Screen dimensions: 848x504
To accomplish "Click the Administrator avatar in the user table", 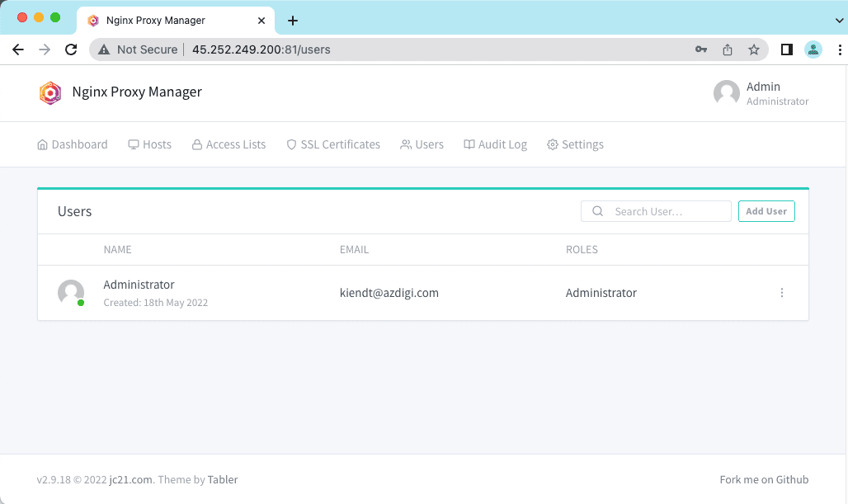I will point(71,293).
